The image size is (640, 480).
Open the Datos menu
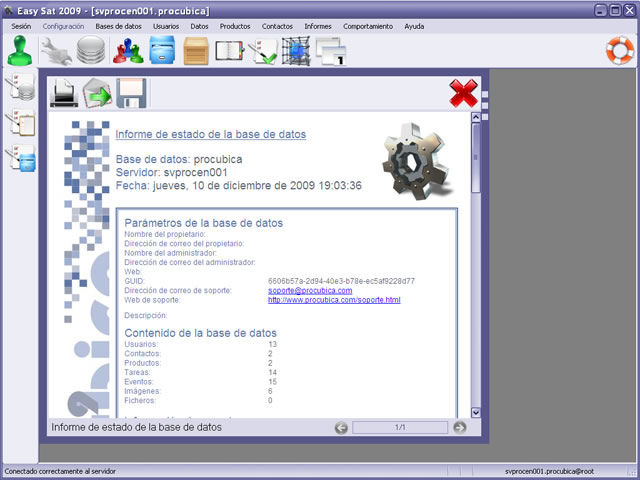coord(199,26)
